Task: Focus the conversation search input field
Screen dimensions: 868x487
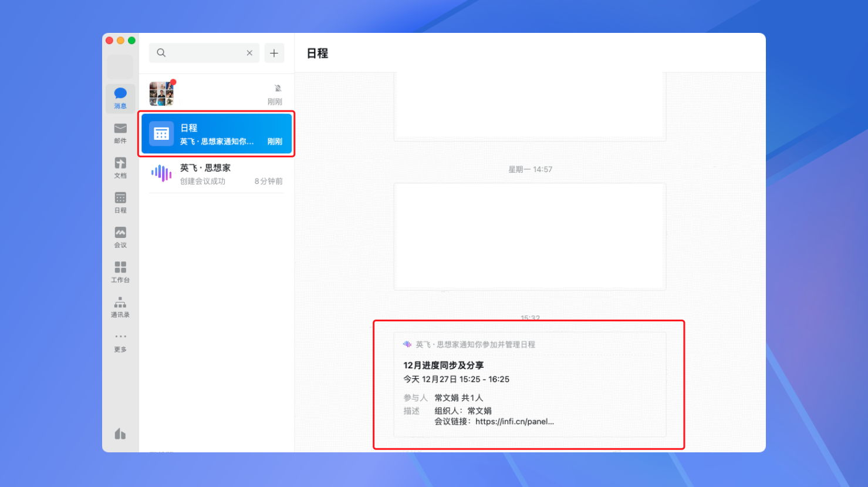Action: (x=204, y=53)
